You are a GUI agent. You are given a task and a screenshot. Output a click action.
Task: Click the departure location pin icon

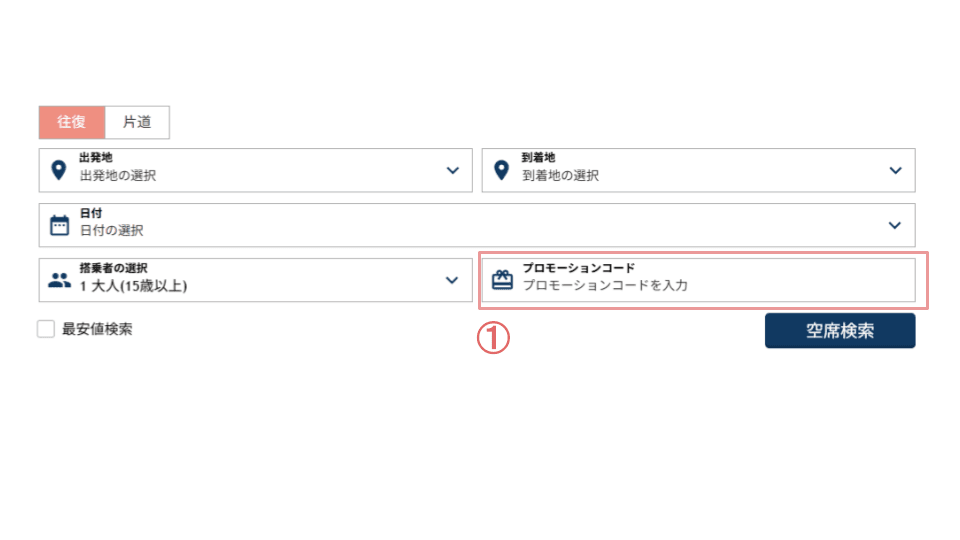pyautogui.click(x=59, y=170)
